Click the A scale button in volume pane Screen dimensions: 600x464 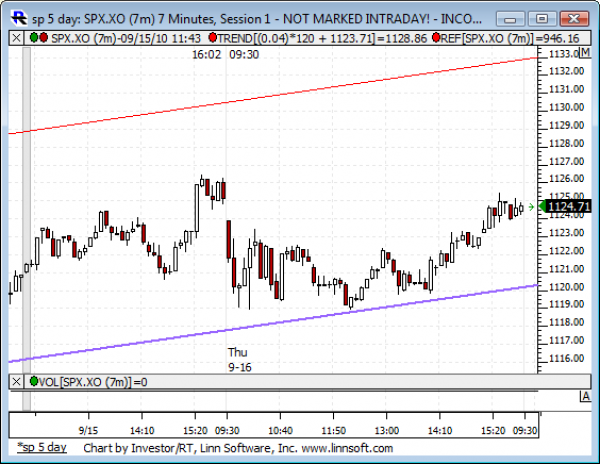tap(585, 397)
